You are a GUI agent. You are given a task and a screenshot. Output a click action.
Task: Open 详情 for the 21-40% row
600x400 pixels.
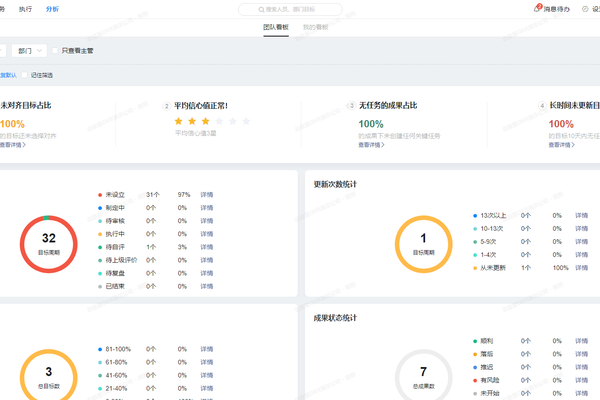pos(207,388)
